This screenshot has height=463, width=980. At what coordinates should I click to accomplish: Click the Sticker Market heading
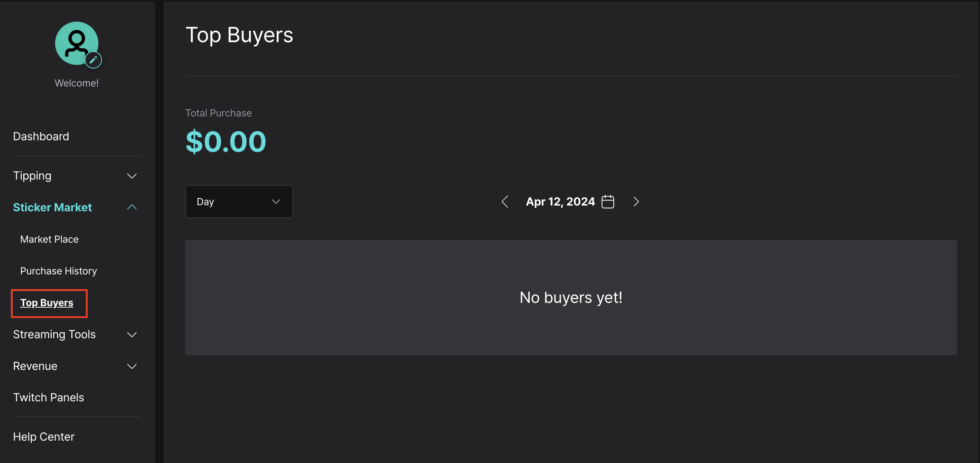coord(53,207)
